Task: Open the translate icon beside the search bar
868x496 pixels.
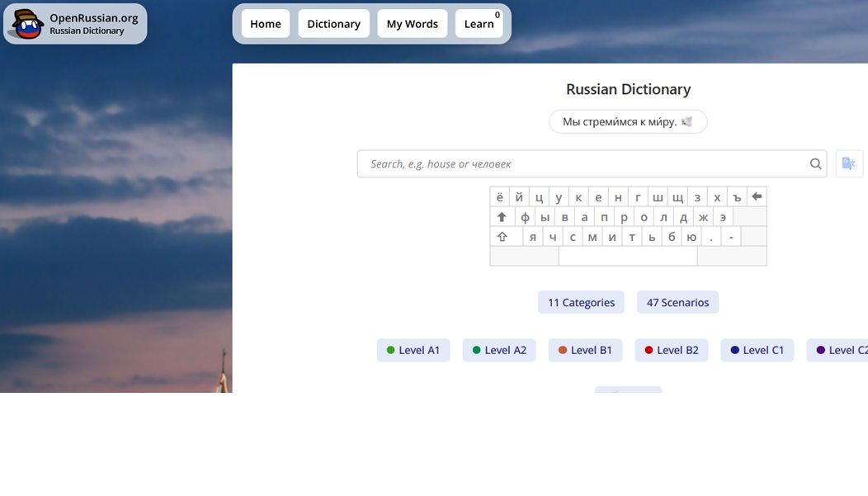Action: click(x=849, y=163)
